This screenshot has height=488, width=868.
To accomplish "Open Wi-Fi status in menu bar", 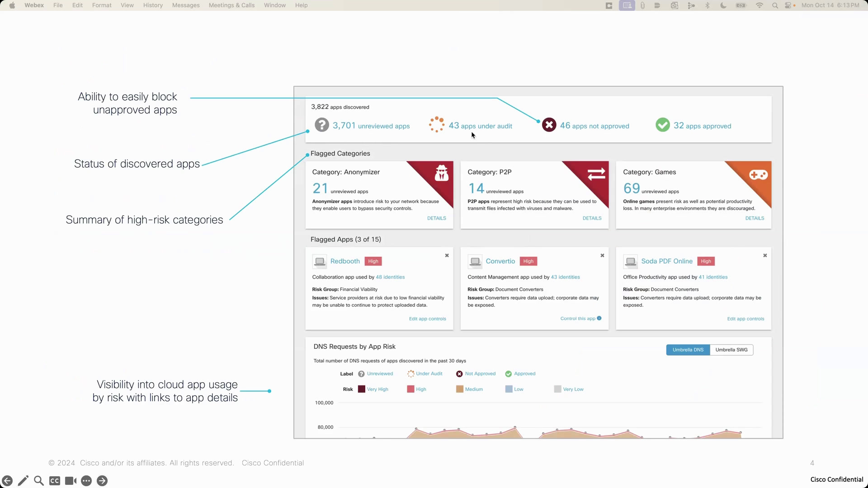I will [759, 5].
